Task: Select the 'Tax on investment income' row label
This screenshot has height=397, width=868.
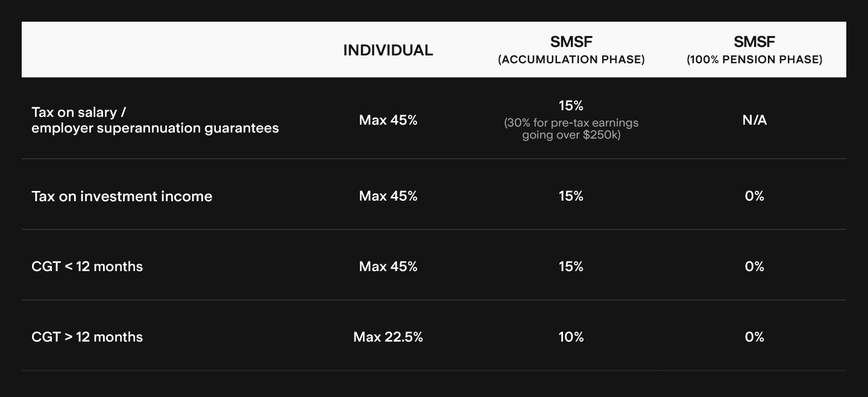Action: pos(122,196)
